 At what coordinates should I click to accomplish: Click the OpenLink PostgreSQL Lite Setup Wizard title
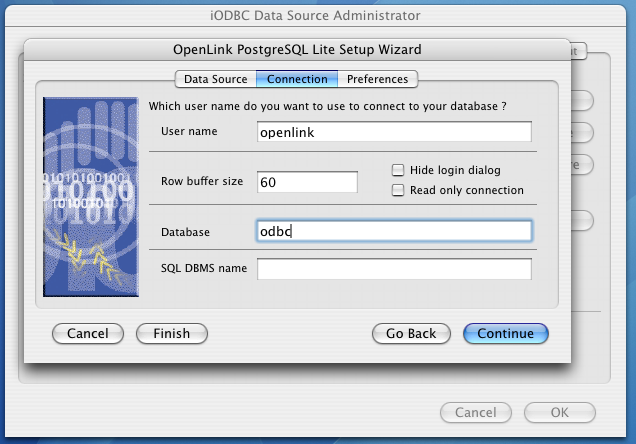pyautogui.click(x=297, y=49)
